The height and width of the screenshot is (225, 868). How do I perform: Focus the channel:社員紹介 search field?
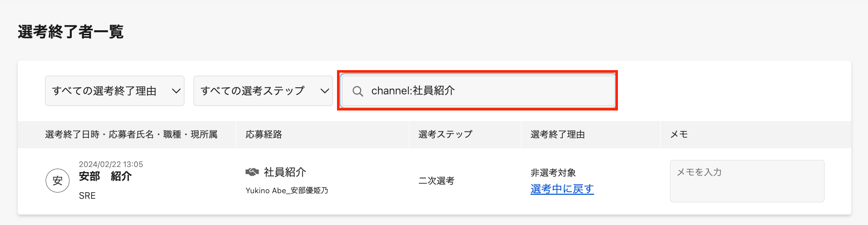485,91
